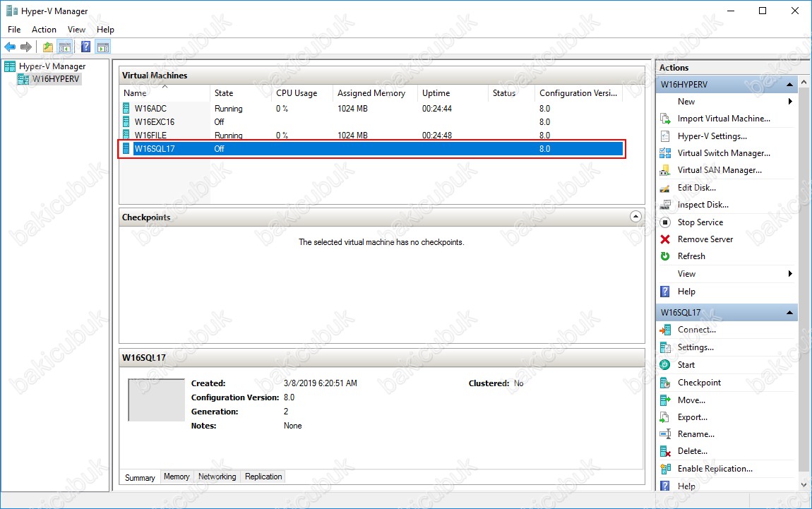Click the Forward arrow toolbar icon
Image resolution: width=812 pixels, height=509 pixels.
[26, 47]
